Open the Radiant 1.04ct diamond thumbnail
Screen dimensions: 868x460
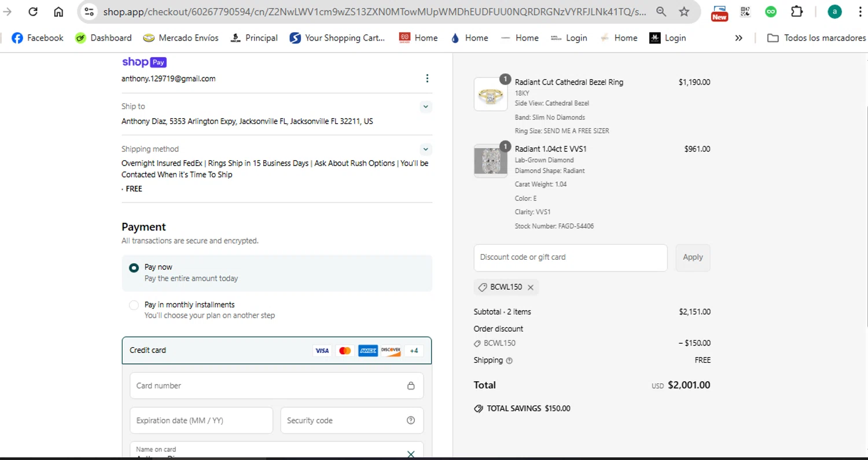coord(491,161)
